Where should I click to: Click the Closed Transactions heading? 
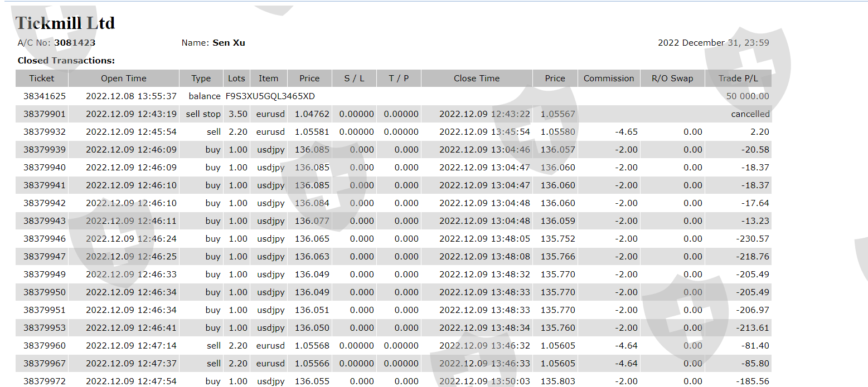coord(66,61)
